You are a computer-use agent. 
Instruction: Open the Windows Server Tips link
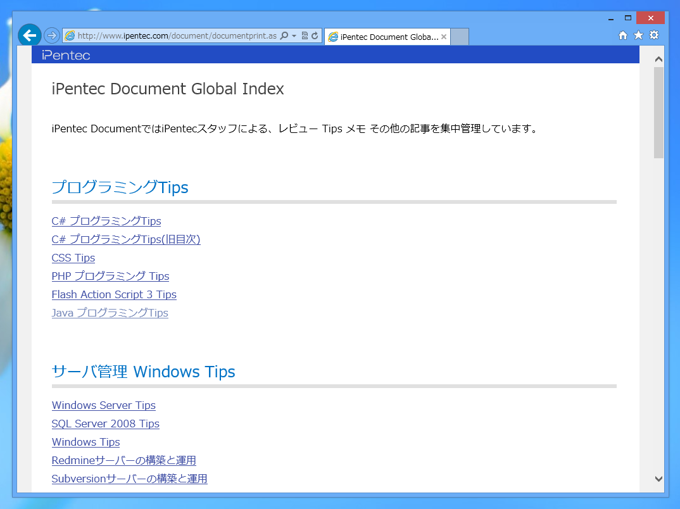[104, 405]
